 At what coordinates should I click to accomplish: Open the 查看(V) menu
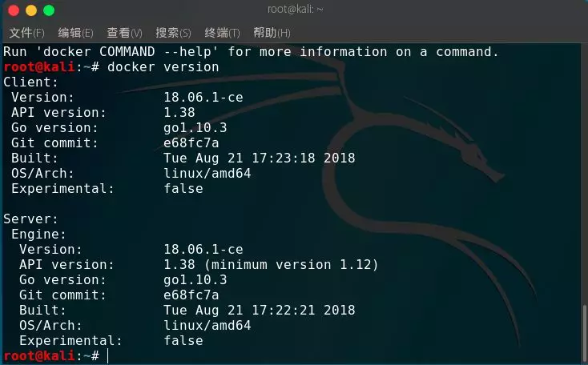[124, 33]
